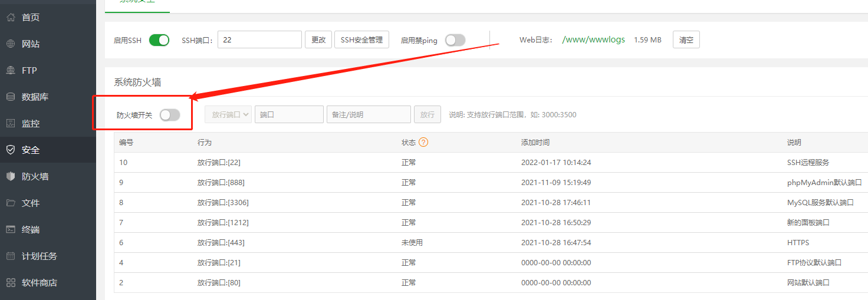This screenshot has width=868, height=300.
Task: Click the database stack icon
Action: pyautogui.click(x=11, y=97)
